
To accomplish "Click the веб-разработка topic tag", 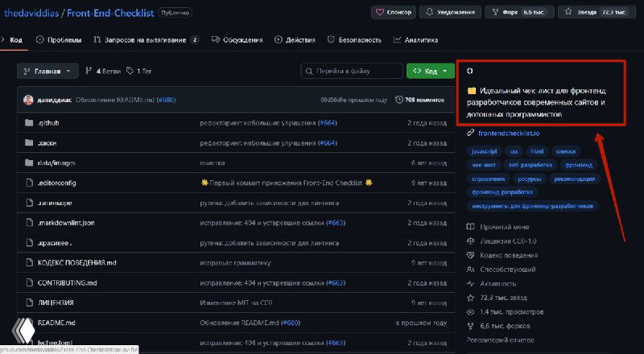I will click(530, 165).
